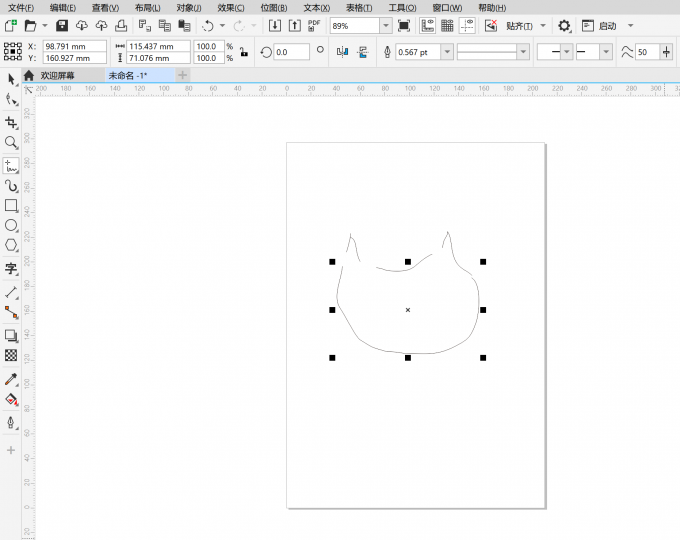Click the Export icon
Viewport: 680px width, 540px height.
(x=294, y=26)
